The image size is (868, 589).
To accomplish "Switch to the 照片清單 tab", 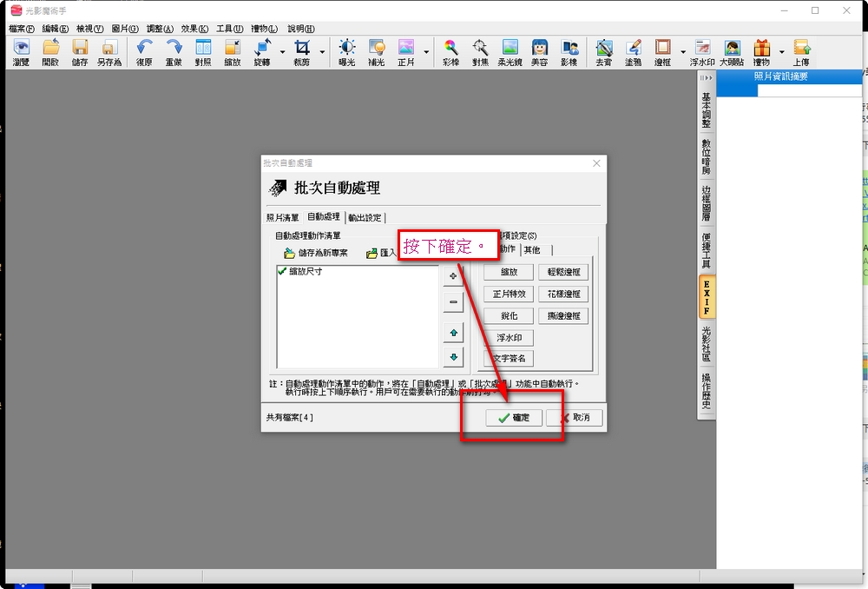I will click(282, 218).
